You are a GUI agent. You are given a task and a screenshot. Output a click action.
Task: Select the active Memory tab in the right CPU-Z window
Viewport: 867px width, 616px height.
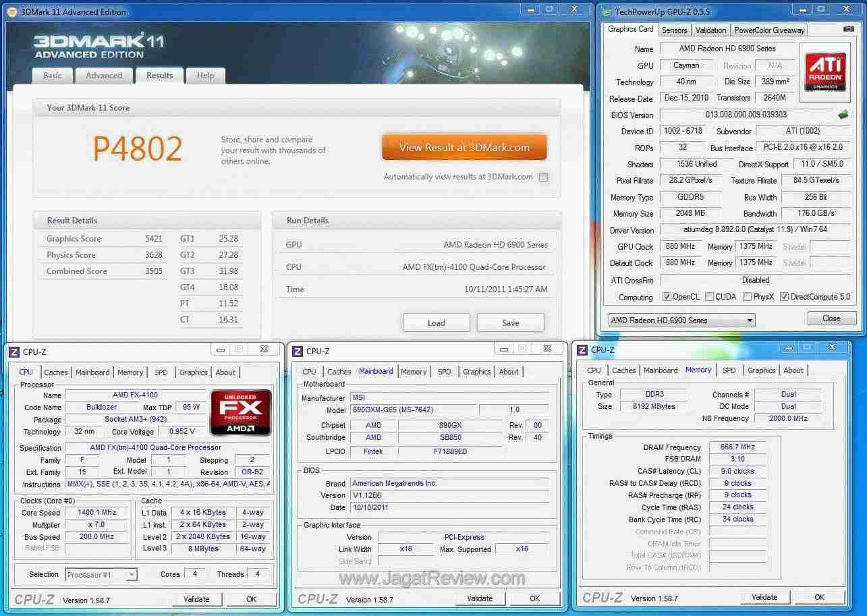(x=698, y=370)
